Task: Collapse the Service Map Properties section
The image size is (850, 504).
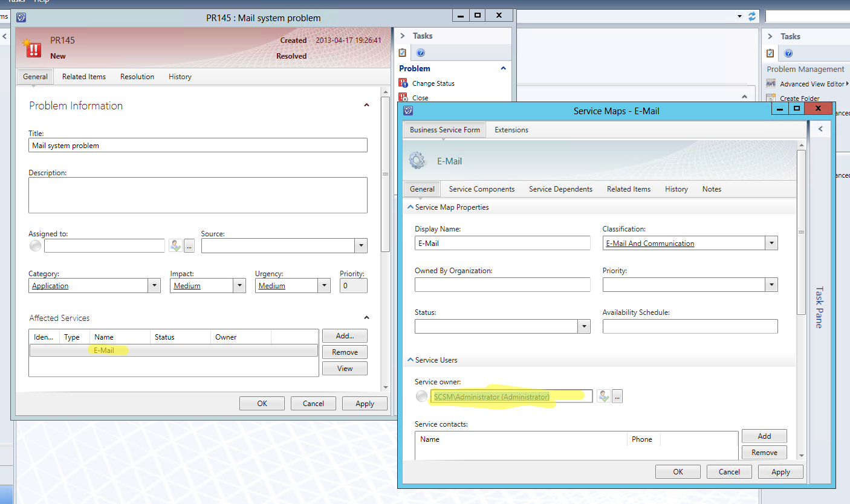Action: pyautogui.click(x=410, y=207)
